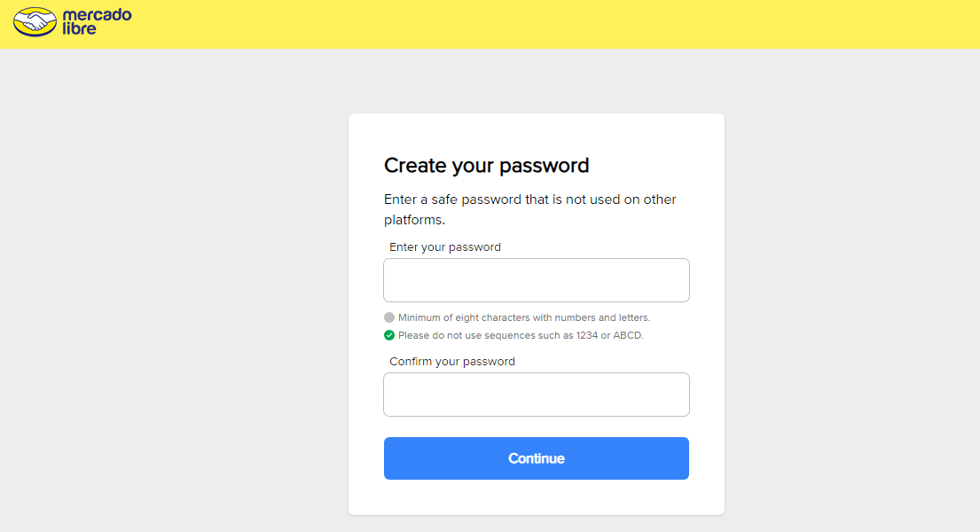
Task: Click the green checkmark beside sequences rule
Action: point(389,335)
